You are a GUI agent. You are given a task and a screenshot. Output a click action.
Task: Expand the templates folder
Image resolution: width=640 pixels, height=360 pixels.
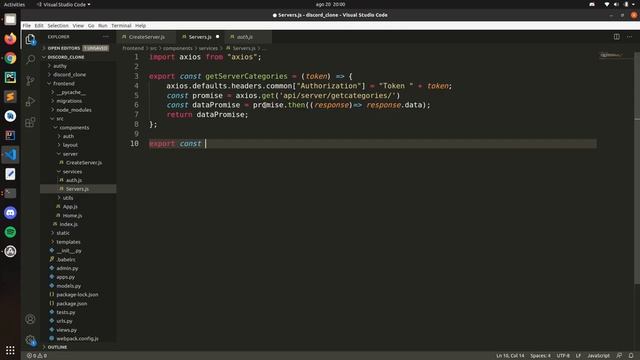click(x=68, y=242)
